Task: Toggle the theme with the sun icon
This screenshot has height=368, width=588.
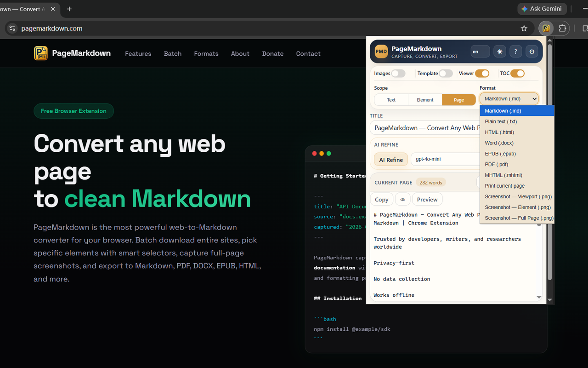Action: tap(500, 52)
